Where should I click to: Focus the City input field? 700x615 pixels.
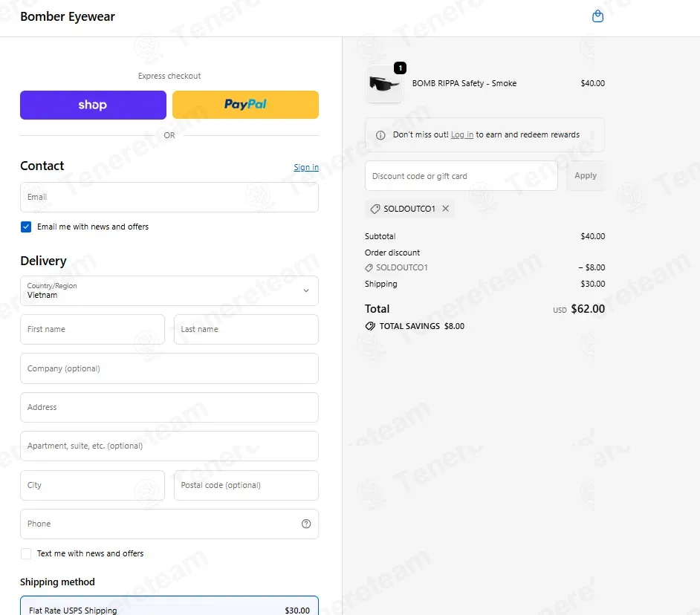point(92,485)
